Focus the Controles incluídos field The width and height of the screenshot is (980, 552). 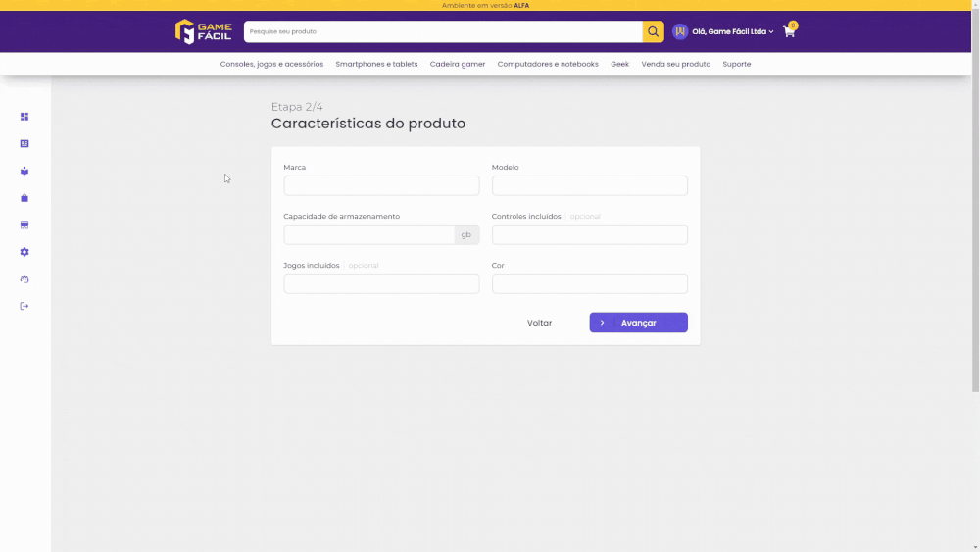click(x=589, y=234)
